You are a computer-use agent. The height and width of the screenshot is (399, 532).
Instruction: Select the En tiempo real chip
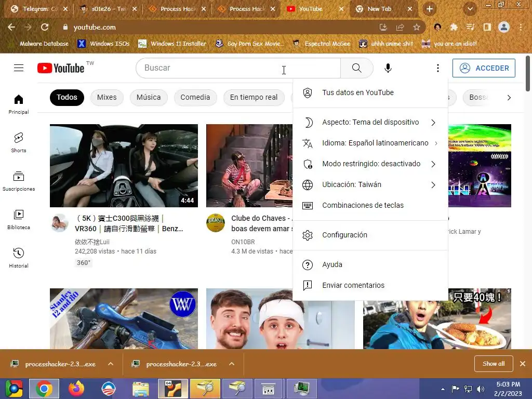click(x=254, y=98)
